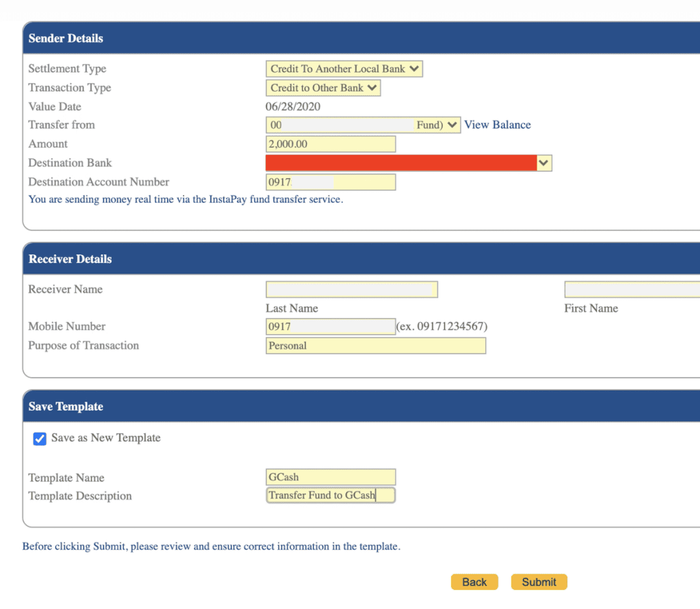Click the Template Name field containing GCash
The width and height of the screenshot is (700, 609).
tap(330, 477)
